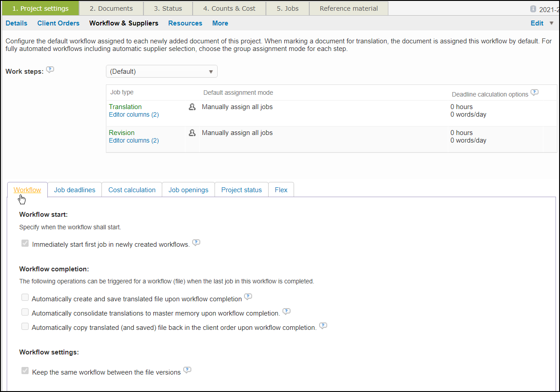This screenshot has height=392, width=560.
Task: Switch to the Documents tab
Action: (x=111, y=8)
